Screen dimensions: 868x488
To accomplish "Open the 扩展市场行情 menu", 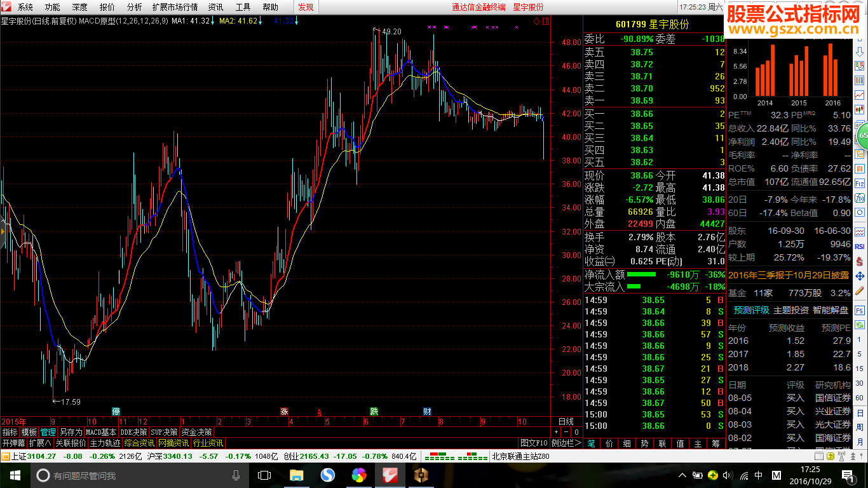I will [x=175, y=7].
